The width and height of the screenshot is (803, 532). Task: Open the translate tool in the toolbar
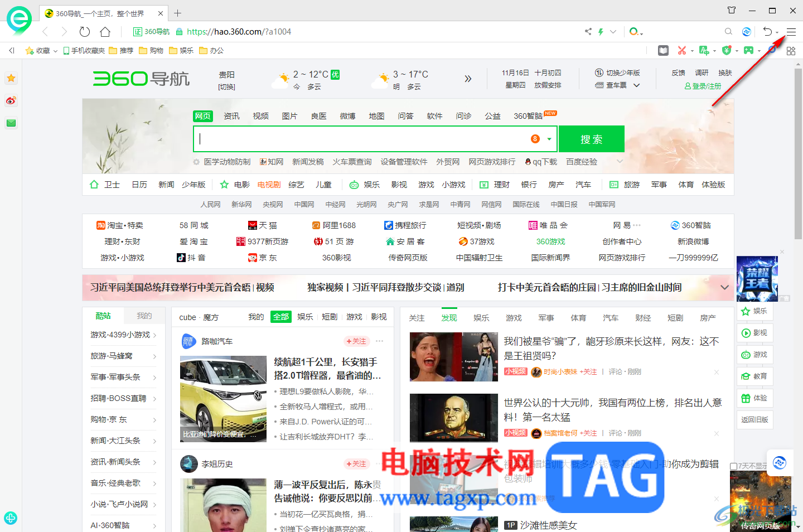coord(704,50)
